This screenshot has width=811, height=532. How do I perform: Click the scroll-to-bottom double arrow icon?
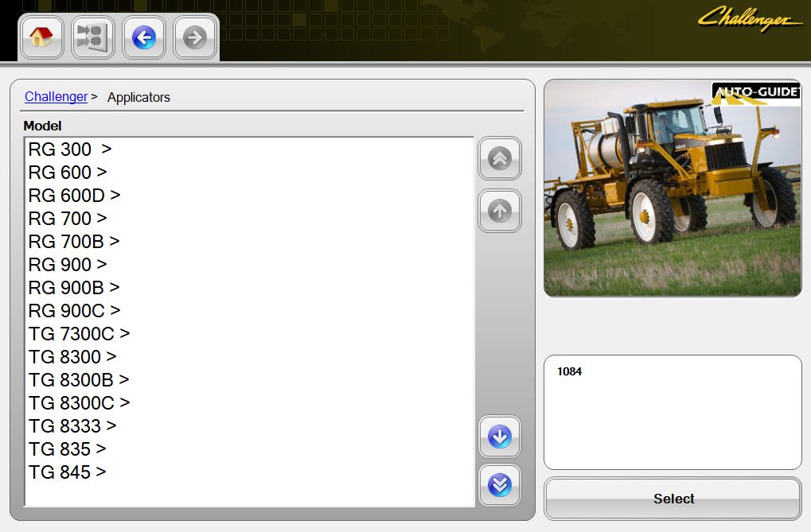coord(499,484)
